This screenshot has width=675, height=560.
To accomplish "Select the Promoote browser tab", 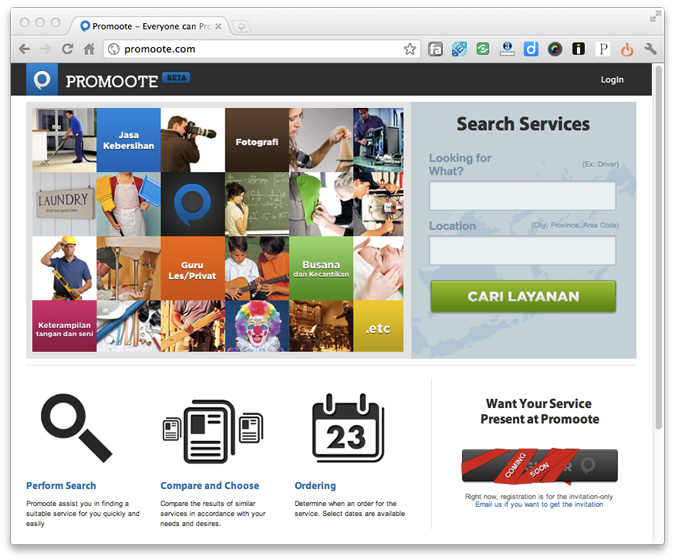I will point(151,26).
